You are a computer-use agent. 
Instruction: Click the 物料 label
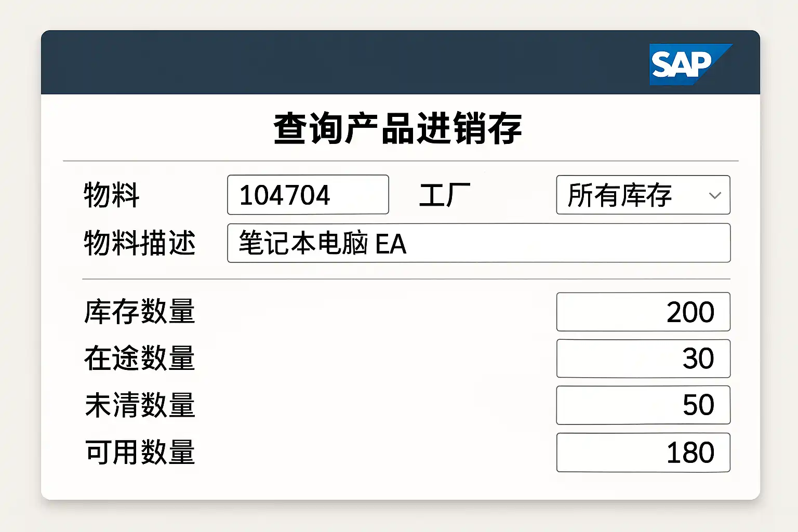pos(112,195)
